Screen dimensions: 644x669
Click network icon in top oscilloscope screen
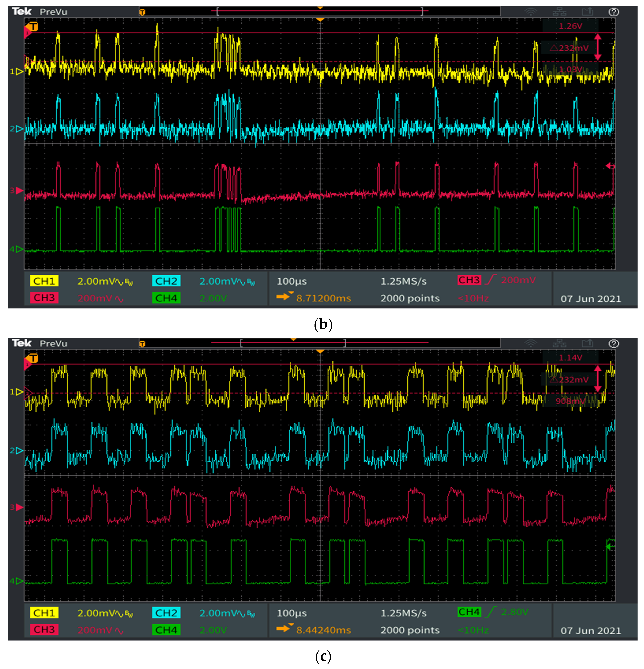559,12
